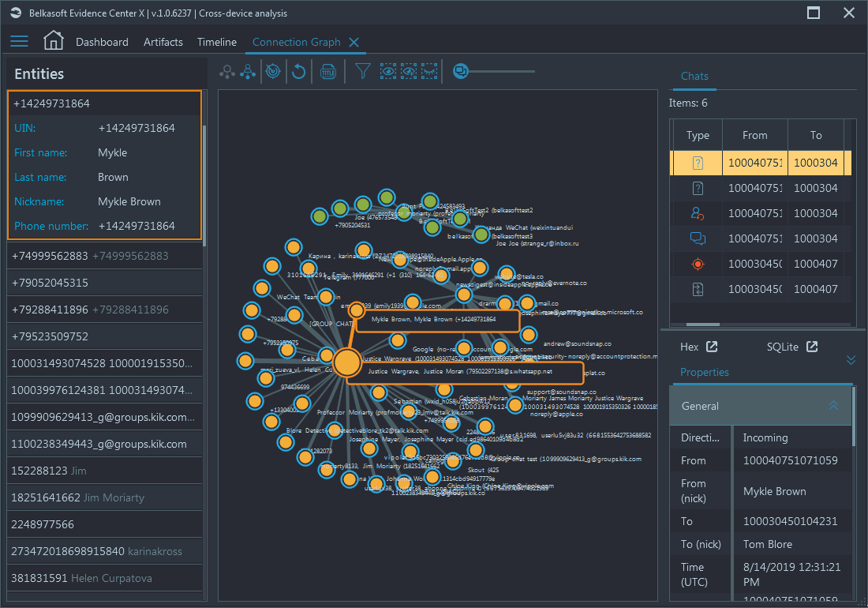Show selected nodes with the eye icon

click(x=388, y=71)
